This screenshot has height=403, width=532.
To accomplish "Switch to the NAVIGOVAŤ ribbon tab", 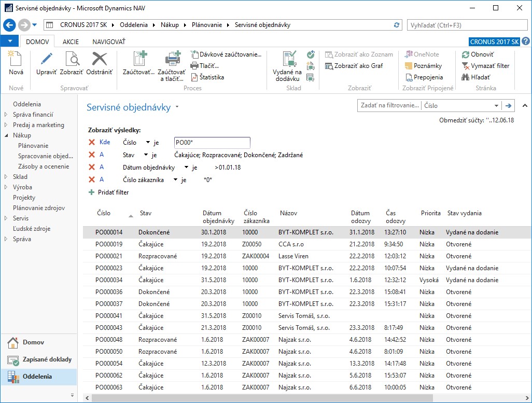I will (109, 42).
